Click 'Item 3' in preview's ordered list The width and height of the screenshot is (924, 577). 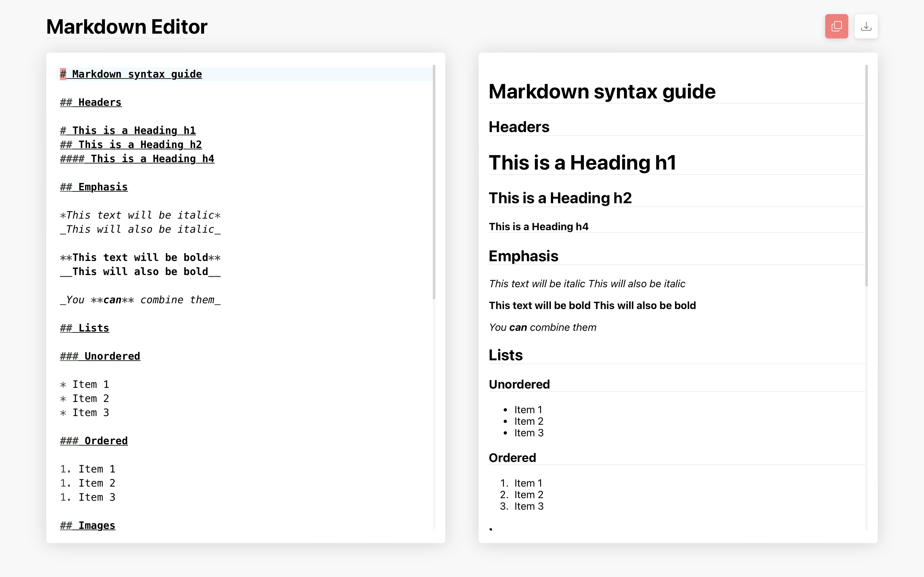528,506
